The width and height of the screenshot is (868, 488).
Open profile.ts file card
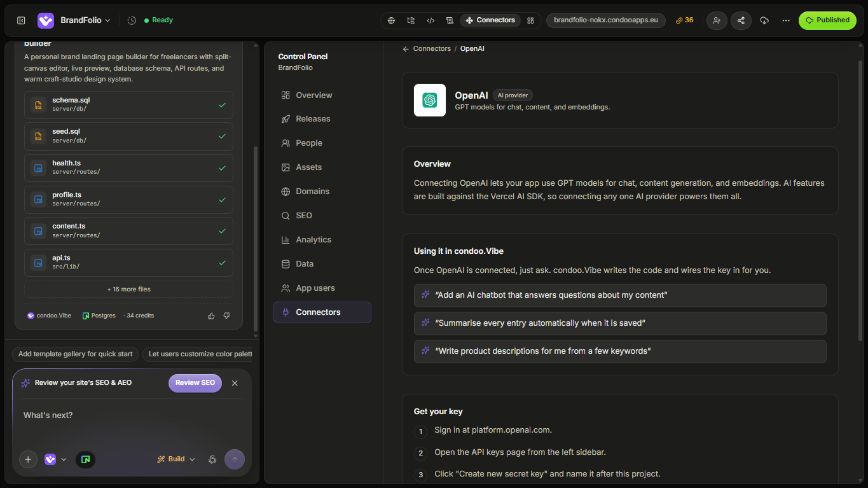(128, 200)
